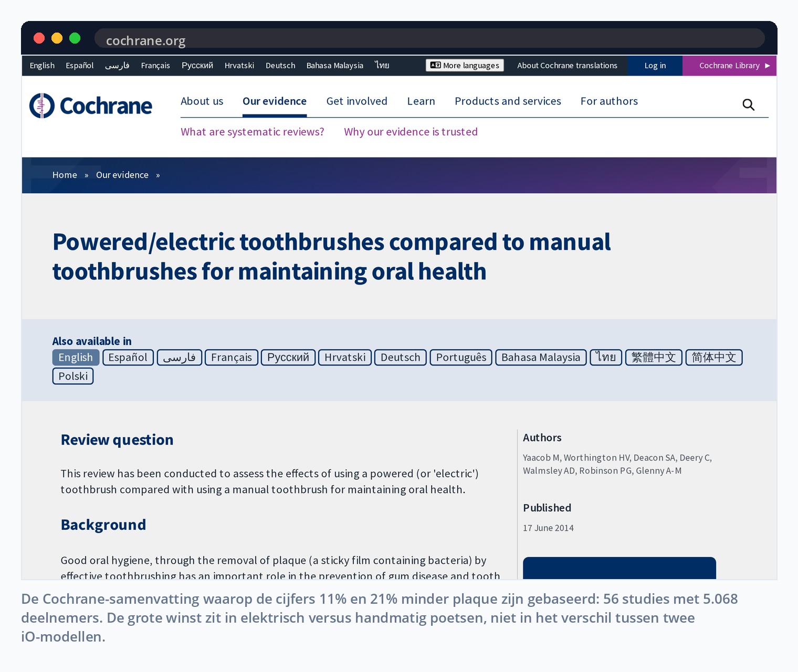
Task: Choose 繁體中文 under Also available in
Action: point(654,358)
